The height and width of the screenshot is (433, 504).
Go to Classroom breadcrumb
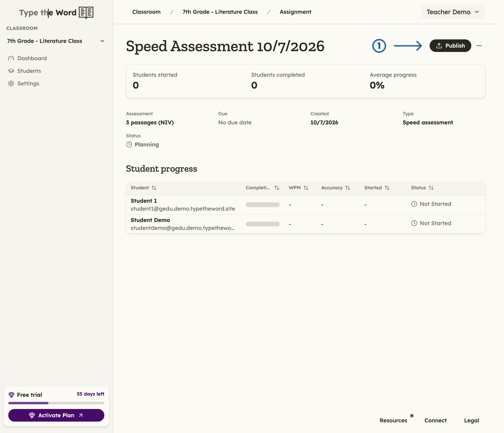click(x=146, y=12)
